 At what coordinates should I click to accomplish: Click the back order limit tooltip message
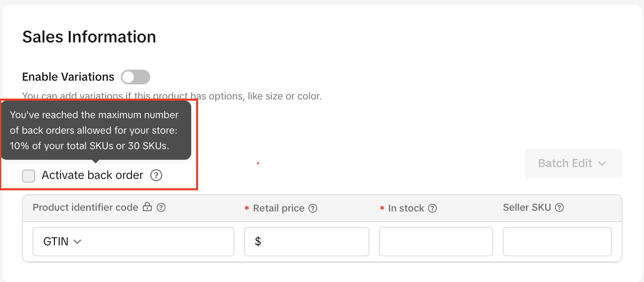pyautogui.click(x=94, y=130)
